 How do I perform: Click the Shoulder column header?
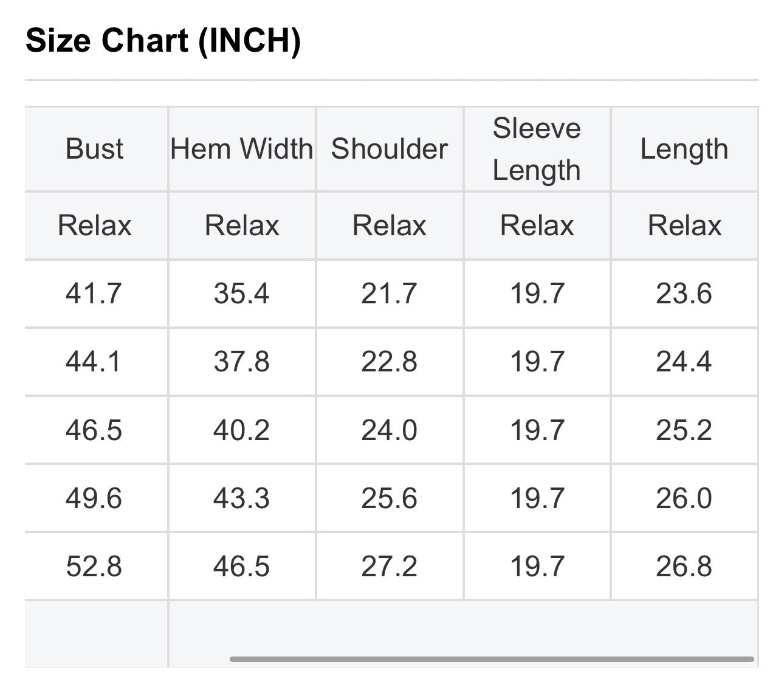(x=390, y=149)
